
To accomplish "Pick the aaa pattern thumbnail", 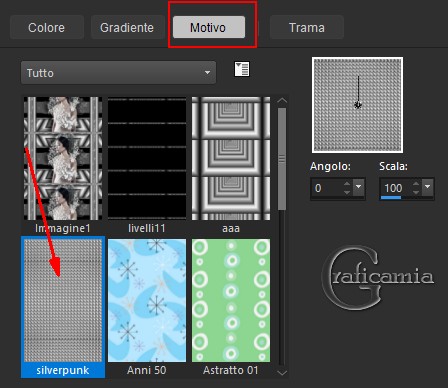I will coord(231,158).
